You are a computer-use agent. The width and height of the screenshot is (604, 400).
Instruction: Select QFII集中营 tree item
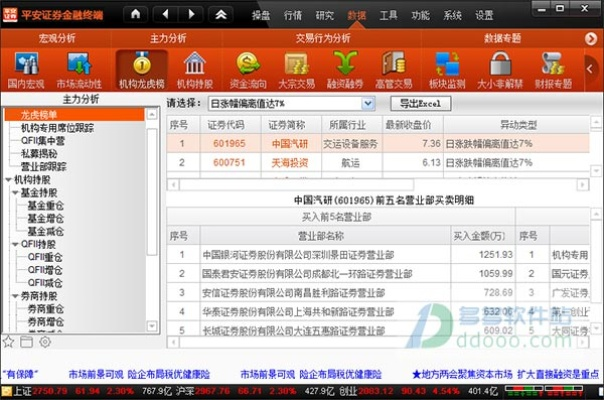pyautogui.click(x=43, y=141)
